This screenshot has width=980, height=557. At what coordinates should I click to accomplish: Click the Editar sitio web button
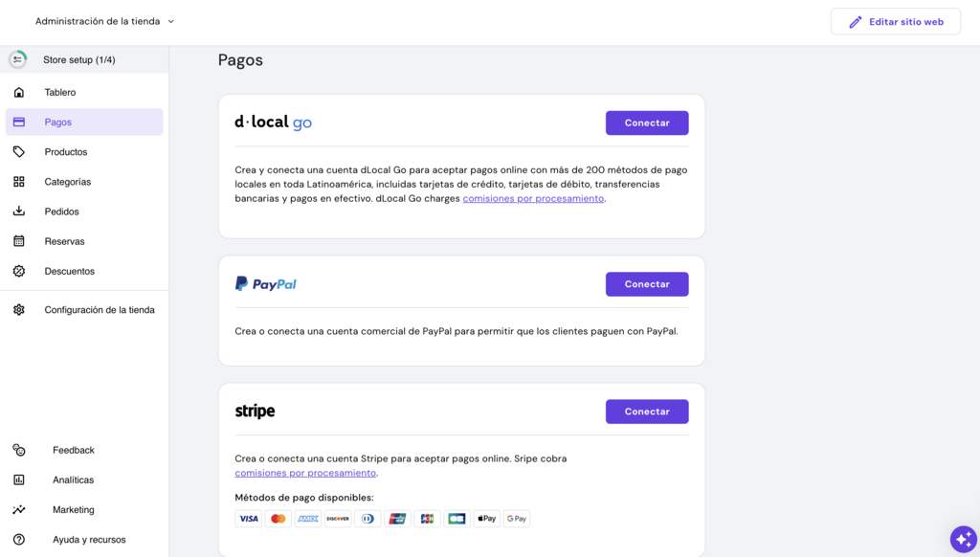(895, 21)
